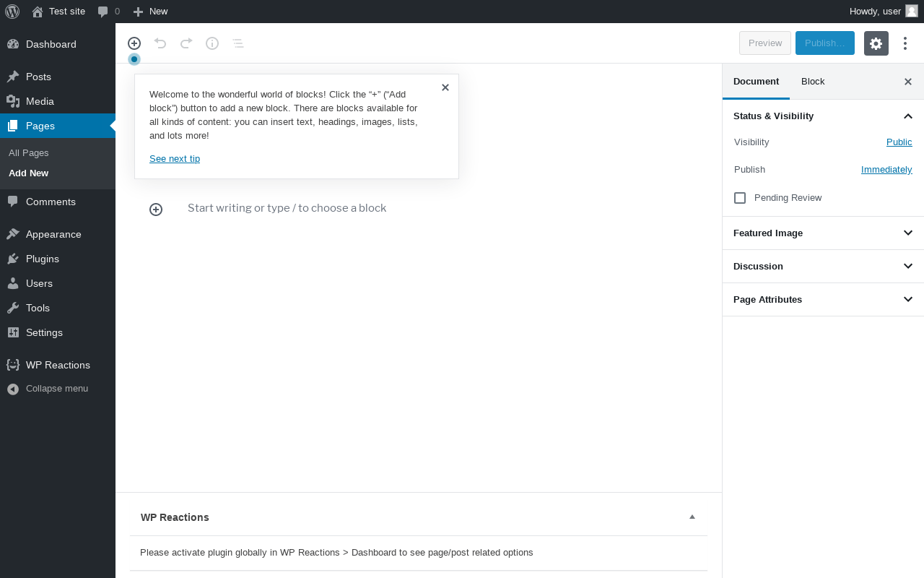Click the Tools wrench icon
The image size is (924, 578).
tap(13, 308)
